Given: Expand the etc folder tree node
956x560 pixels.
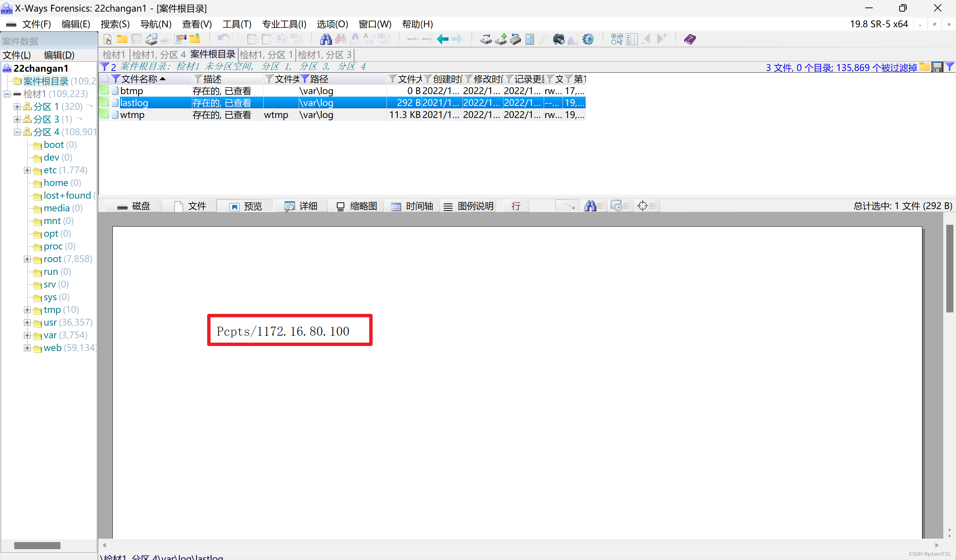Looking at the screenshot, I should [x=27, y=170].
